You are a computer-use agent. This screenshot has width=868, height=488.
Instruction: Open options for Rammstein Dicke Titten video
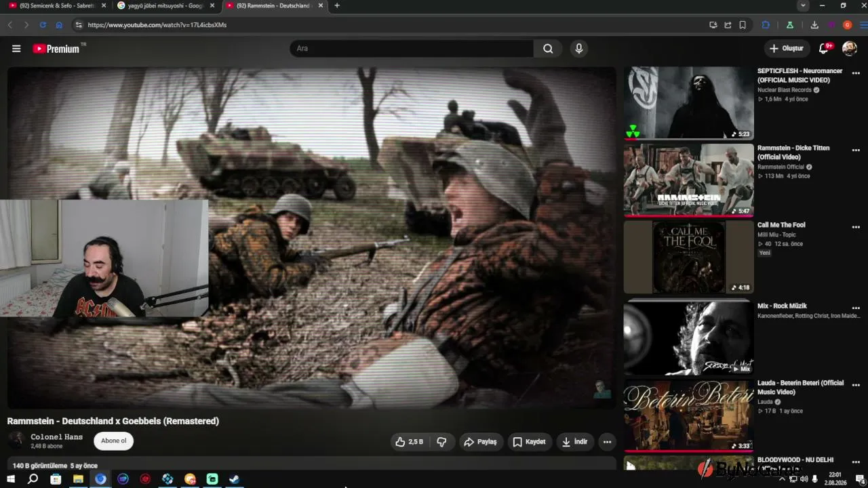(856, 150)
